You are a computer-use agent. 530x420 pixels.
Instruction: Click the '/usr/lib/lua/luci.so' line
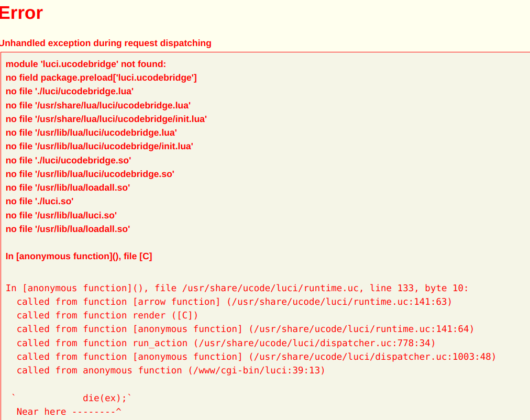(x=61, y=215)
